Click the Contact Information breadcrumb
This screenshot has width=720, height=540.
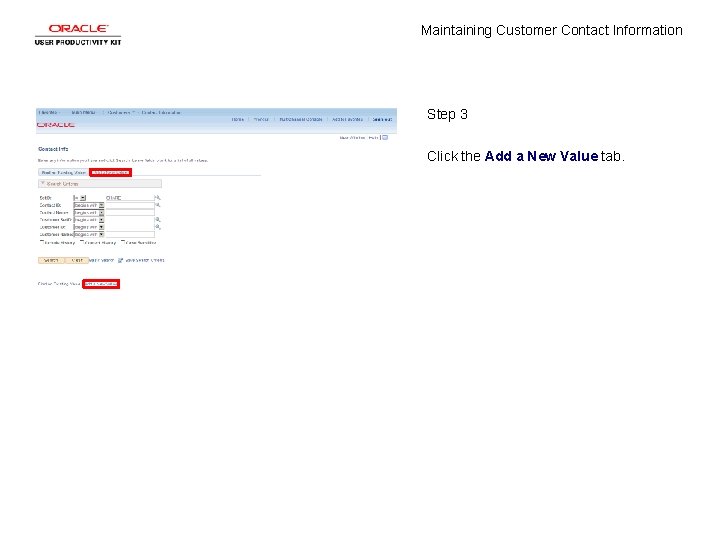pyautogui.click(x=161, y=112)
